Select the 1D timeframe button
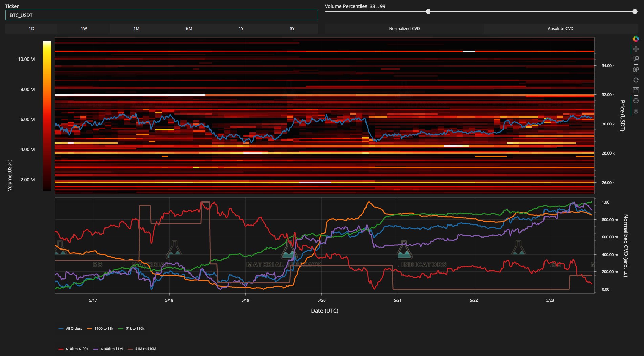This screenshot has height=356, width=644. point(31,29)
